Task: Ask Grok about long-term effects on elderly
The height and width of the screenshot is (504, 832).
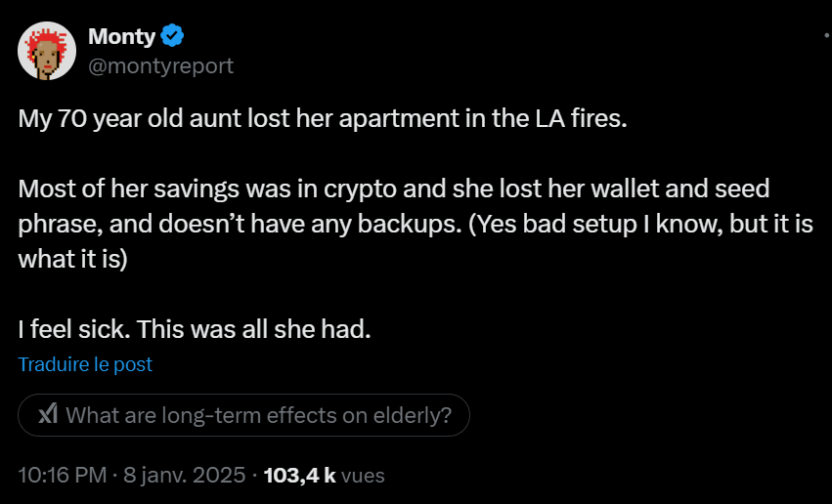Action: click(x=257, y=415)
